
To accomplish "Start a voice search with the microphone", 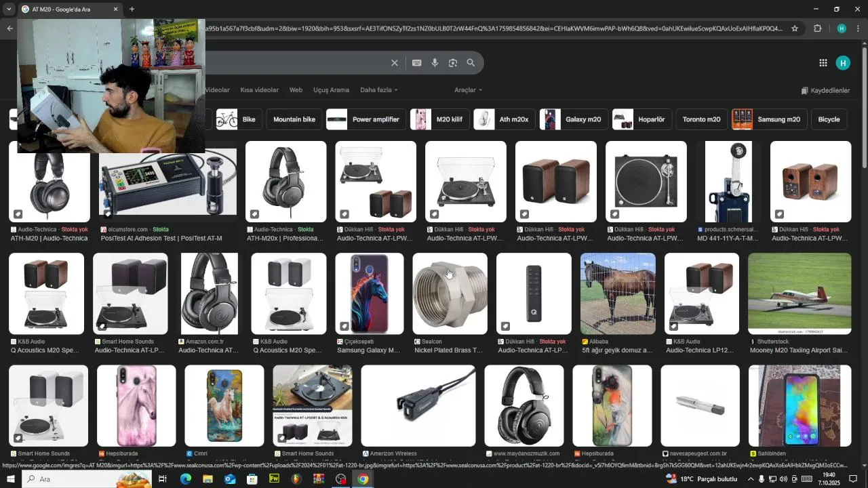I will pos(435,63).
